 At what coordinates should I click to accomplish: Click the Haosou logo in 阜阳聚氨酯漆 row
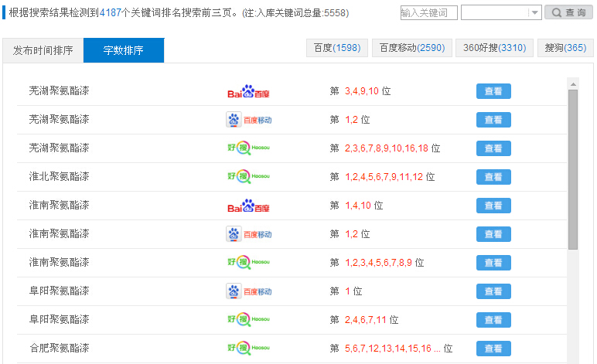pos(249,319)
